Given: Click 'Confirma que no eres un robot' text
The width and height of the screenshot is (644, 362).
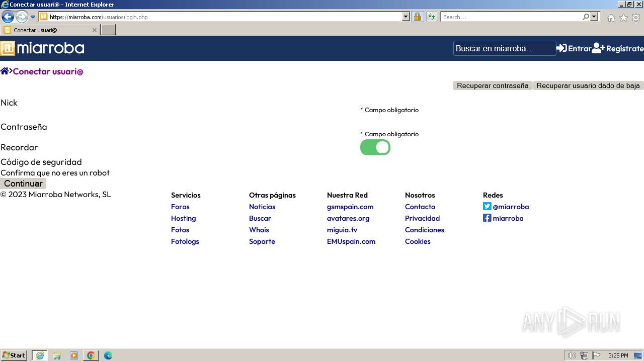Looking at the screenshot, I should [x=55, y=173].
